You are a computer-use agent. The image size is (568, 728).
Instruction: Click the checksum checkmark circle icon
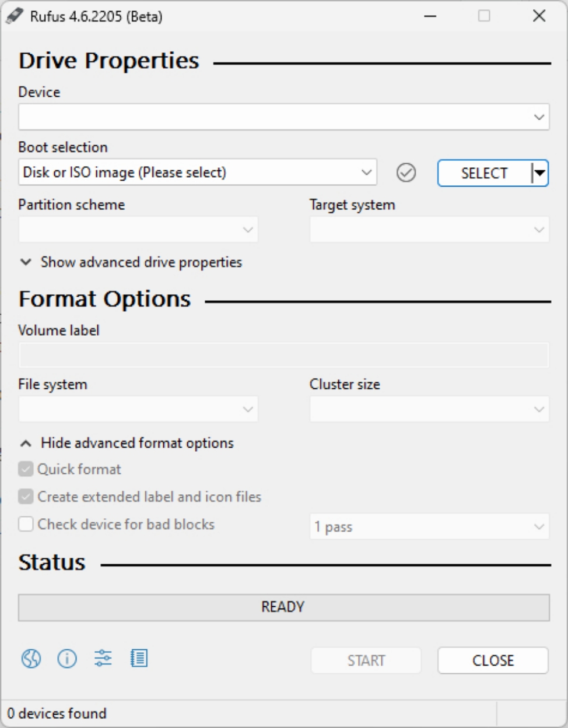click(x=406, y=173)
